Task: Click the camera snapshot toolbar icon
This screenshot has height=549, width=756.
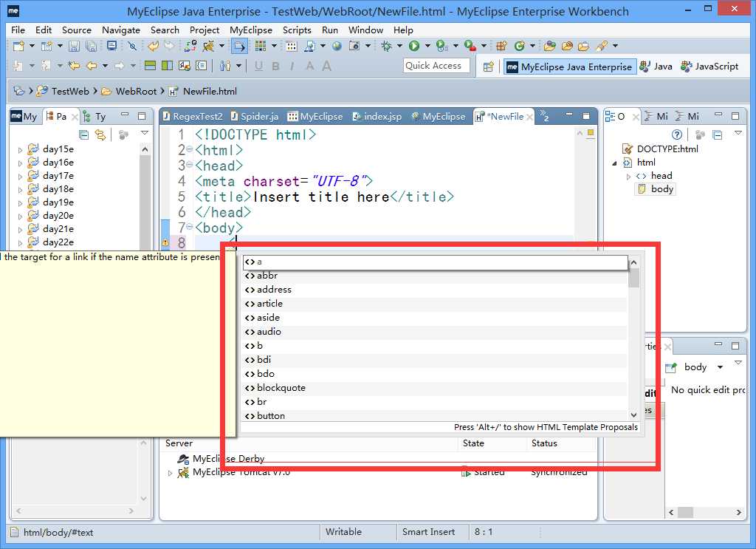Action: (x=354, y=46)
